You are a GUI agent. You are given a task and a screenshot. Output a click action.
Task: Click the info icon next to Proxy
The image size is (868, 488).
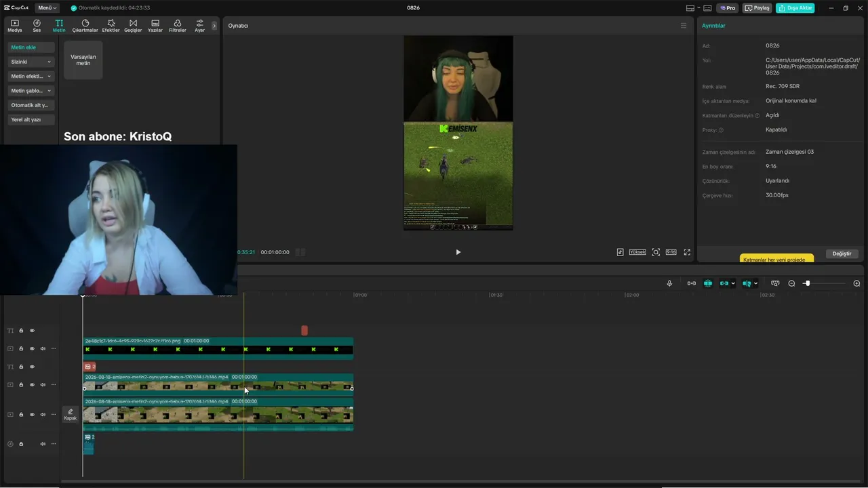point(721,130)
